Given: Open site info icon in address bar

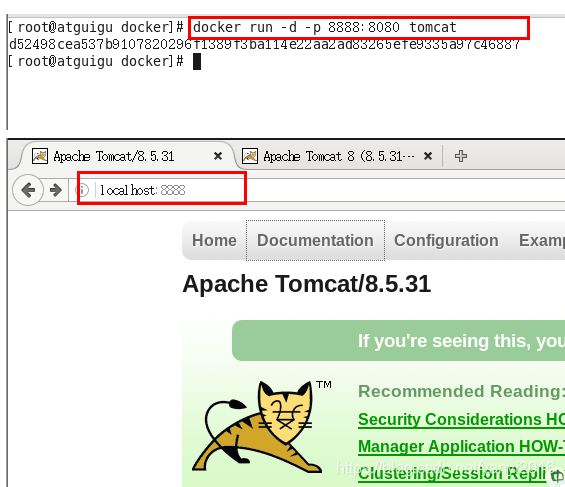Looking at the screenshot, I should [x=83, y=190].
